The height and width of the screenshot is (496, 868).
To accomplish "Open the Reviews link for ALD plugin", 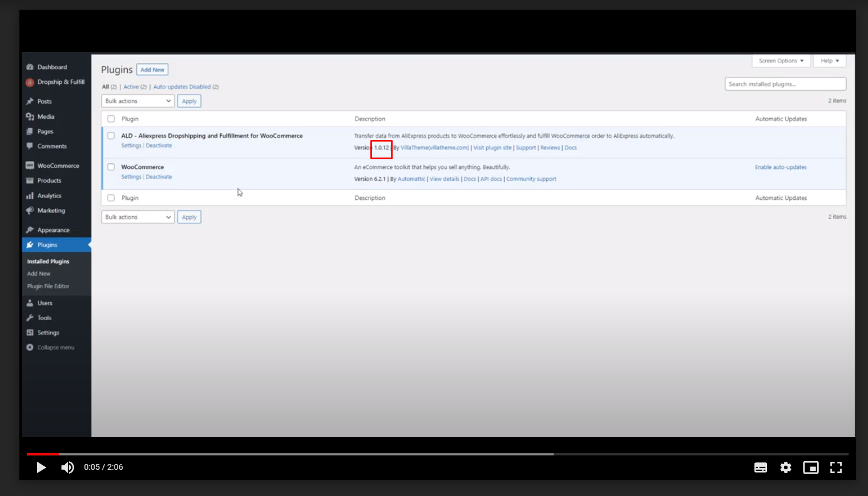I will [x=550, y=148].
